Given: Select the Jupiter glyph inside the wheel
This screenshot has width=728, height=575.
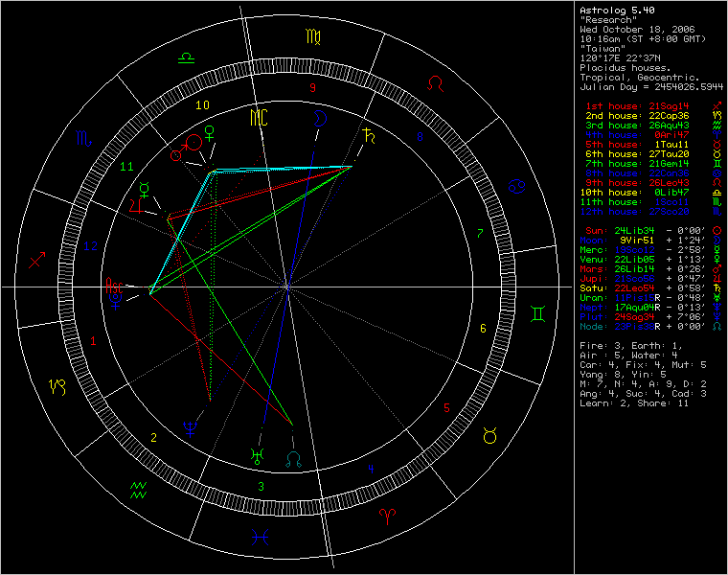Looking at the screenshot, I should coord(136,206).
